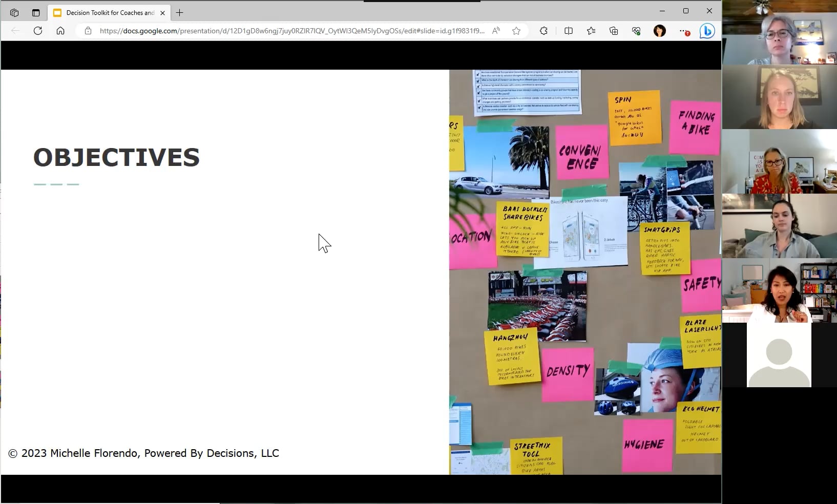This screenshot has height=504, width=837.
Task: Open the Favorites list icon
Action: tap(591, 31)
